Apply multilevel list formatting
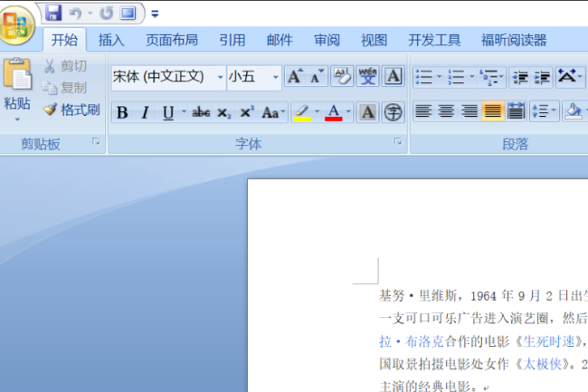Image resolution: width=588 pixels, height=392 pixels. 491,77
